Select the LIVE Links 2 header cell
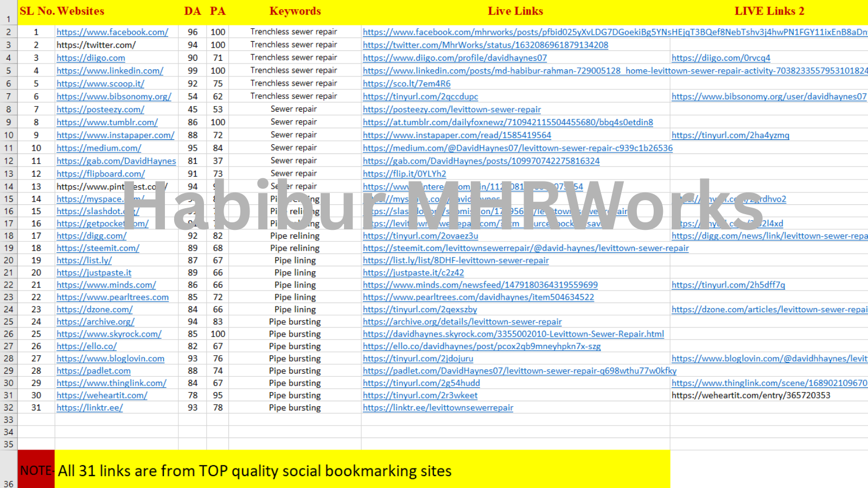The height and width of the screenshot is (488, 868). coord(769,11)
